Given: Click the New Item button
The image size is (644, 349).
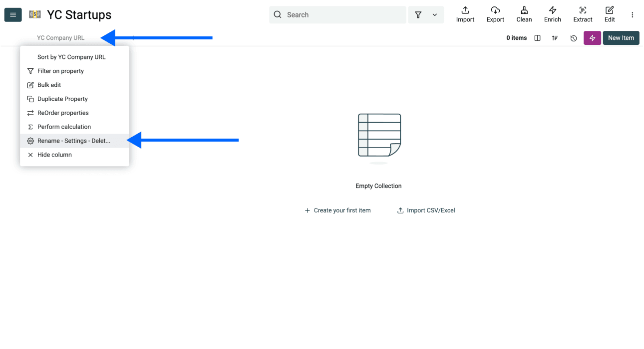Looking at the screenshot, I should pyautogui.click(x=621, y=38).
